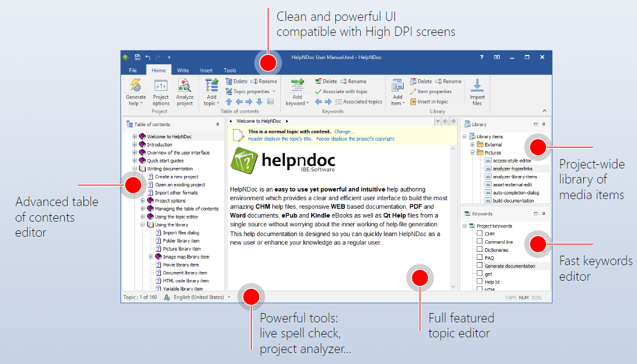Click Rename in the Keywords group
This screenshot has height=364, width=637.
(353, 82)
